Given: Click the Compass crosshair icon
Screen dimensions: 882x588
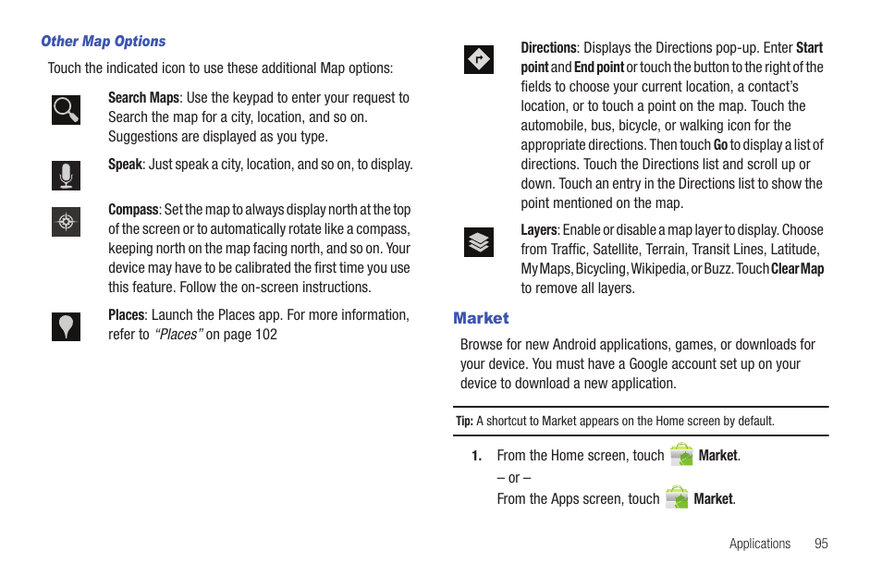Looking at the screenshot, I should click(66, 222).
